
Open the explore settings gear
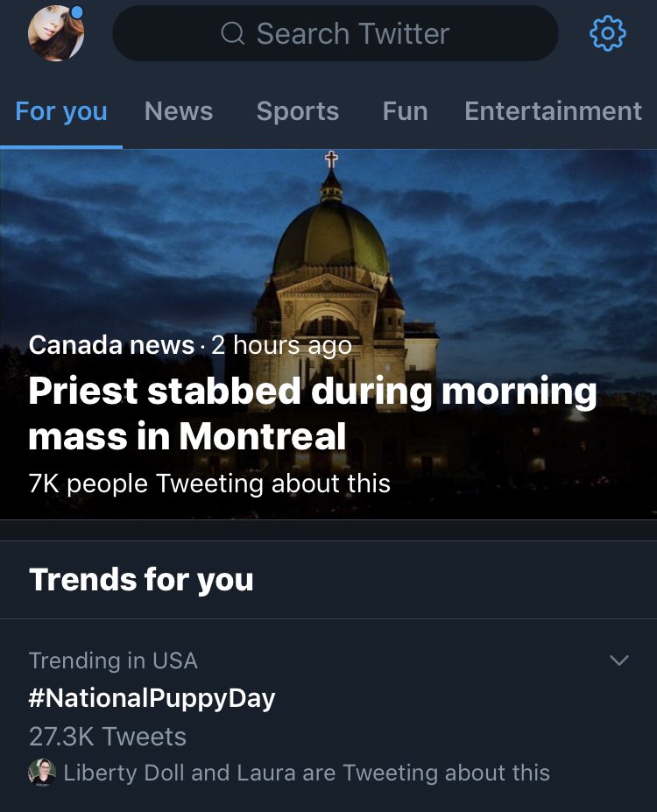click(608, 34)
